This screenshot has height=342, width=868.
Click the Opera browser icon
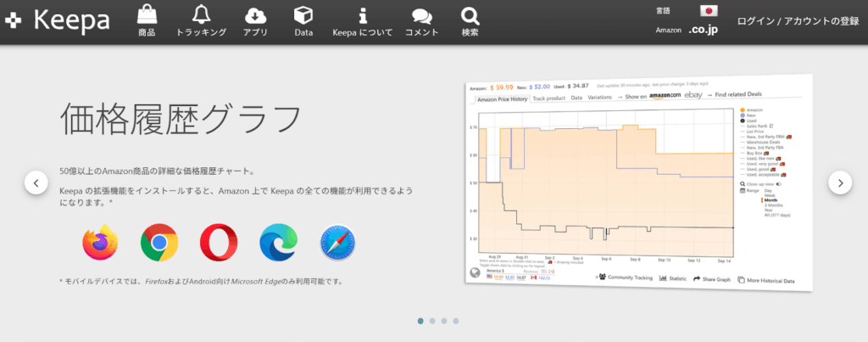pyautogui.click(x=219, y=242)
